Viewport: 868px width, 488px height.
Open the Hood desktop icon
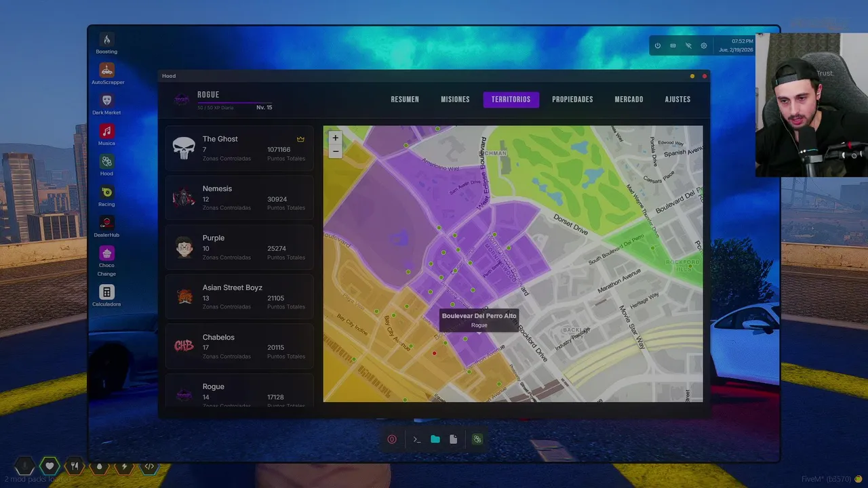pos(106,161)
